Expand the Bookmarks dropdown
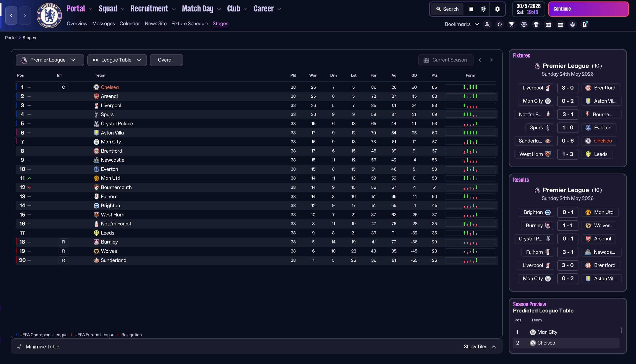636x364 pixels. [461, 24]
